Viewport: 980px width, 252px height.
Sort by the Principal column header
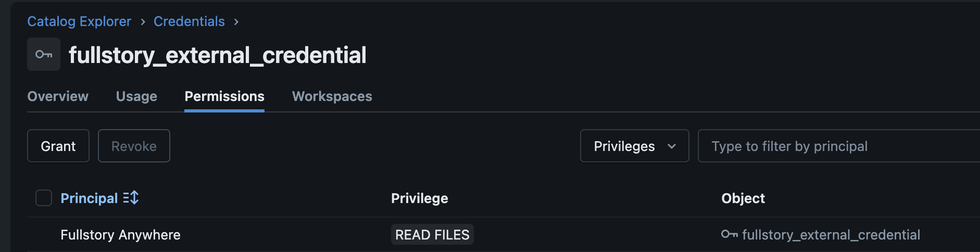(89, 198)
